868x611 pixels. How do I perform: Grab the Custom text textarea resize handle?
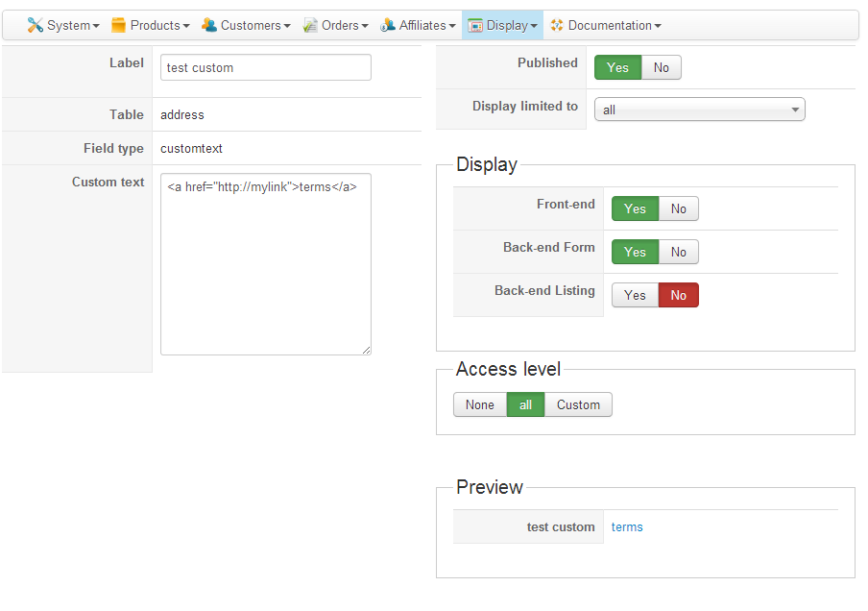point(367,350)
